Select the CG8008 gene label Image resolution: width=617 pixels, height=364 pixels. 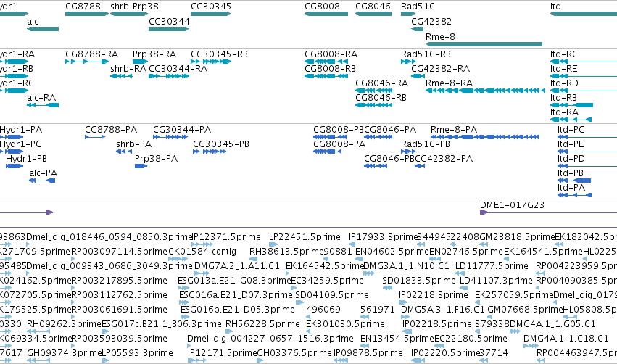tap(322, 7)
